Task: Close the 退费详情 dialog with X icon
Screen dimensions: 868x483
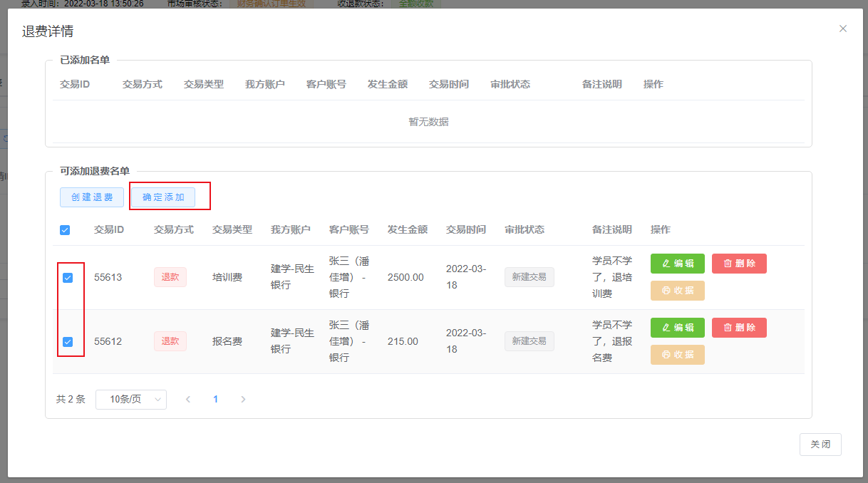Action: (x=843, y=28)
